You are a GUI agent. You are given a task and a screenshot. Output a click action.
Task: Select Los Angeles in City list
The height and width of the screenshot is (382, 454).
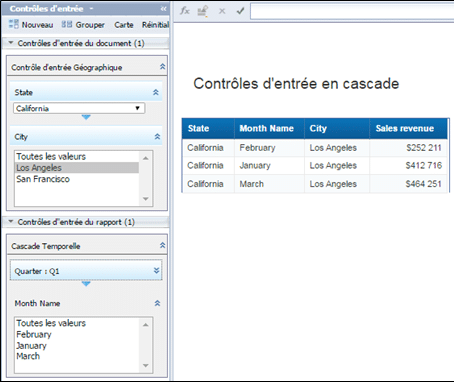[x=77, y=168]
